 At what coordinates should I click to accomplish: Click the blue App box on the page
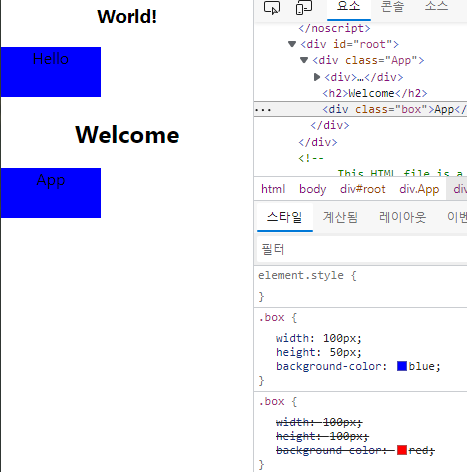tap(51, 193)
